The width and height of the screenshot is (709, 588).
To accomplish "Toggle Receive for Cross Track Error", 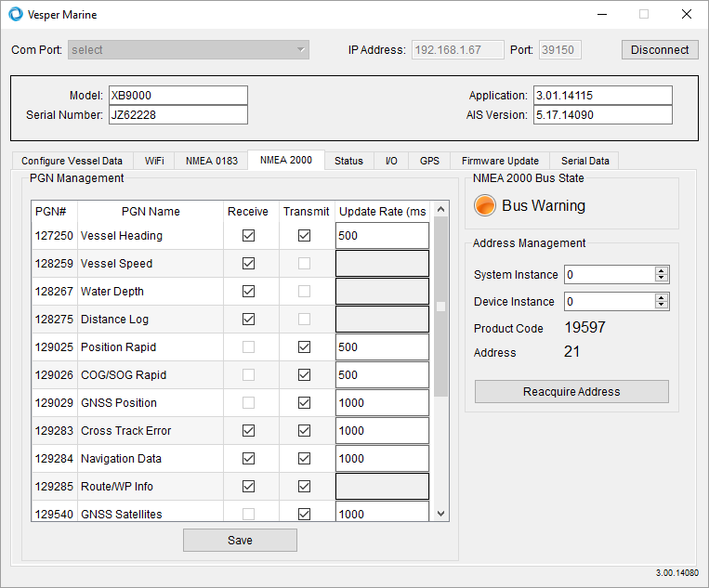I will 248,431.
